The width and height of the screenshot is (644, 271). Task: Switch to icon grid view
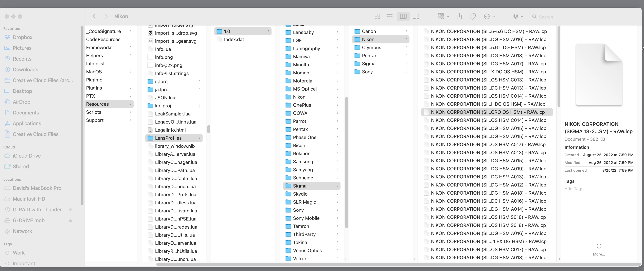pyautogui.click(x=377, y=16)
